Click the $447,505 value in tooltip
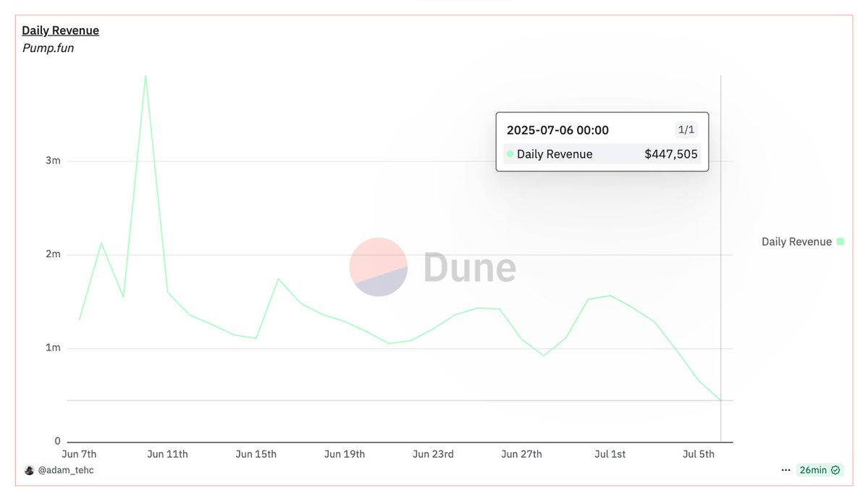Viewport: 868px width, 499px height. point(671,154)
